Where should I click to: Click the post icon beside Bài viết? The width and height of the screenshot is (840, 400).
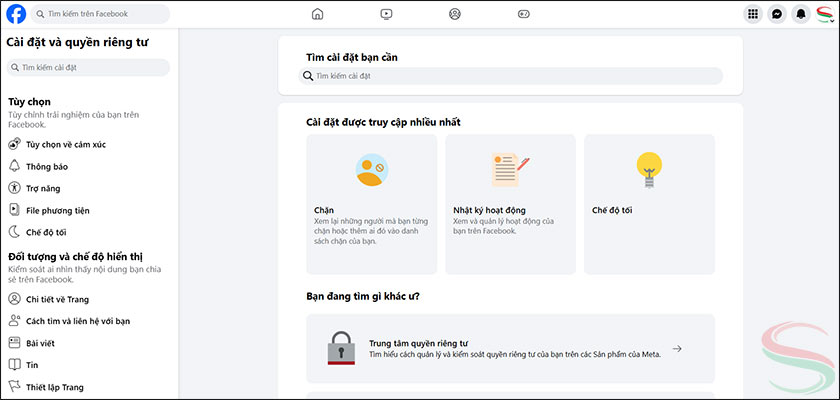tap(14, 343)
